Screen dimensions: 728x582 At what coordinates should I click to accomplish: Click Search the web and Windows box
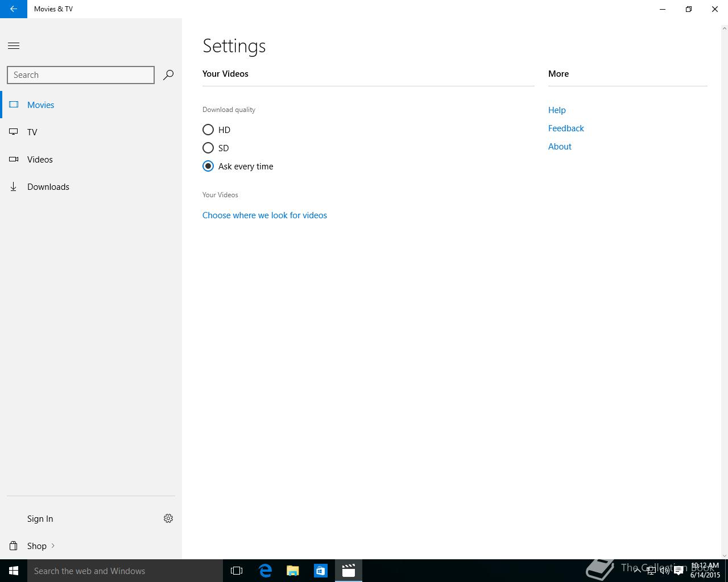(125, 571)
